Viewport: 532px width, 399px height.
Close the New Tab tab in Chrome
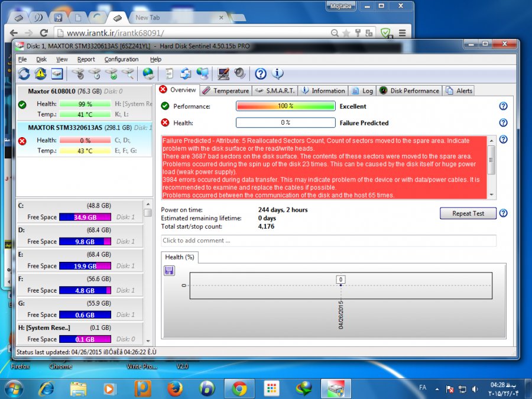(x=221, y=18)
